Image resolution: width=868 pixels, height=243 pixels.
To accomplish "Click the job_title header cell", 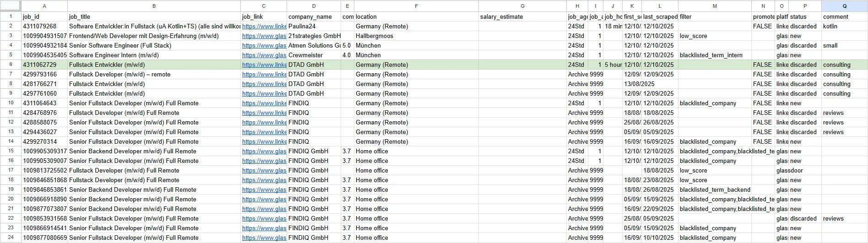I will 154,17.
